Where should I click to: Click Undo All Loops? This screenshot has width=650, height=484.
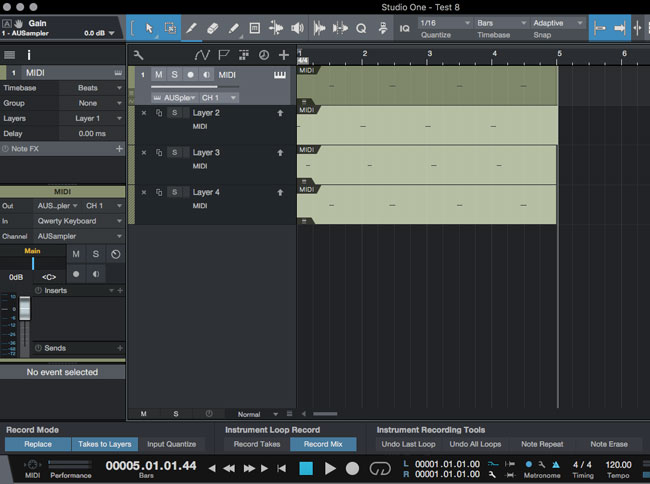coord(475,444)
